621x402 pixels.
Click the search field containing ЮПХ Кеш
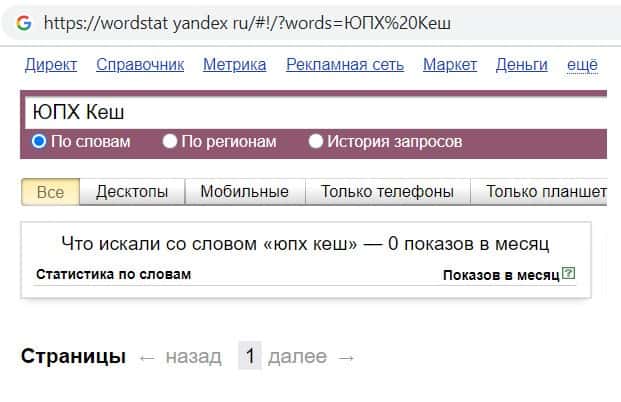[x=315, y=112]
